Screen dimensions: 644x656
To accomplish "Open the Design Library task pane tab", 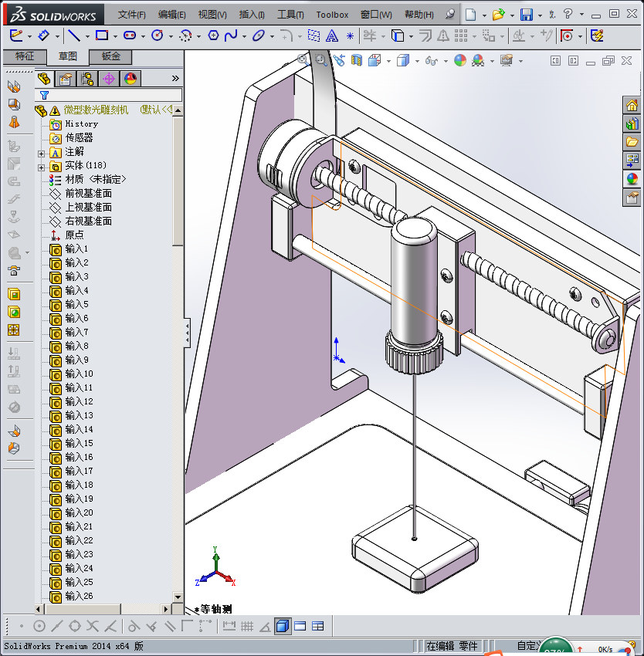I will (632, 123).
